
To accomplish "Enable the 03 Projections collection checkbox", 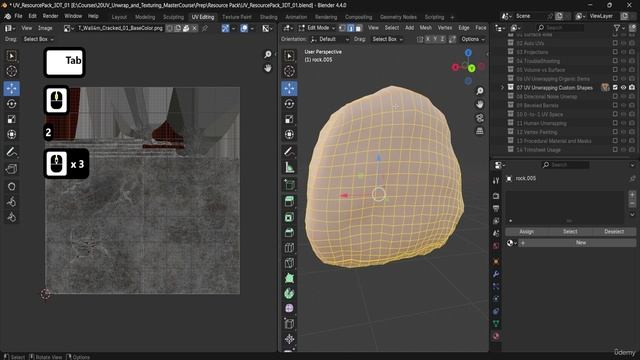I will click(x=615, y=52).
